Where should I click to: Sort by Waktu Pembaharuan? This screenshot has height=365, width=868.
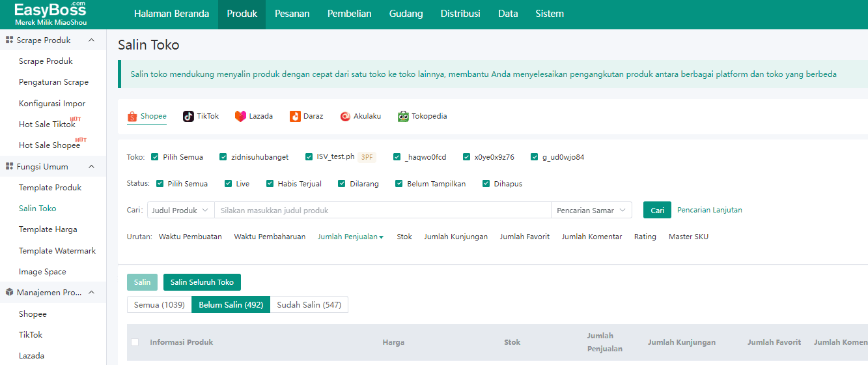(270, 237)
